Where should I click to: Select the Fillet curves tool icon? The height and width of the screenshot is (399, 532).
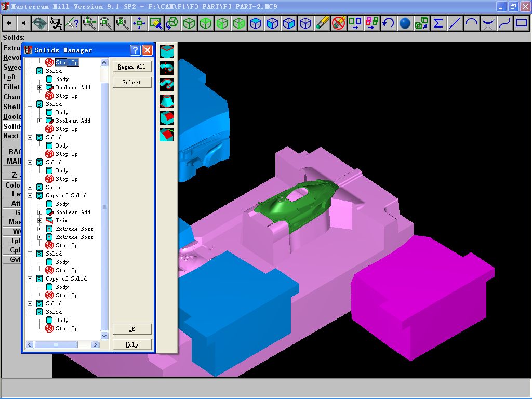point(488,23)
